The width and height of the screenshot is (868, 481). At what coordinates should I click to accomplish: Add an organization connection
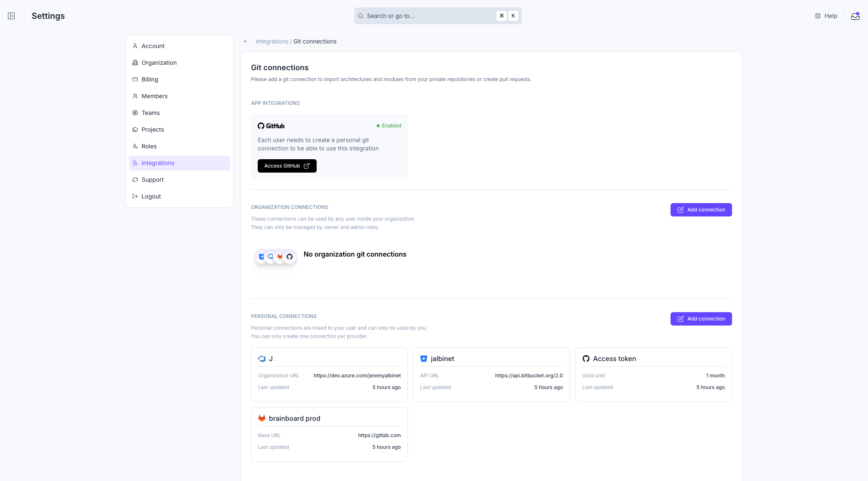point(701,210)
